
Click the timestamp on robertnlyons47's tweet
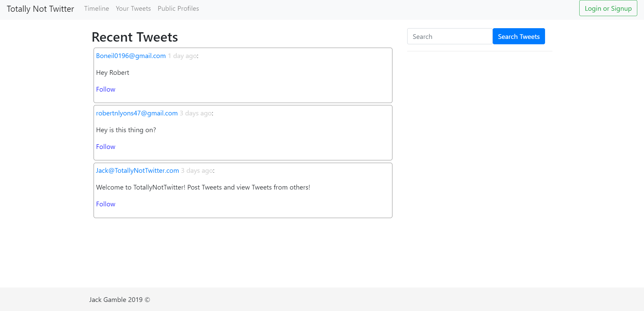pyautogui.click(x=196, y=113)
